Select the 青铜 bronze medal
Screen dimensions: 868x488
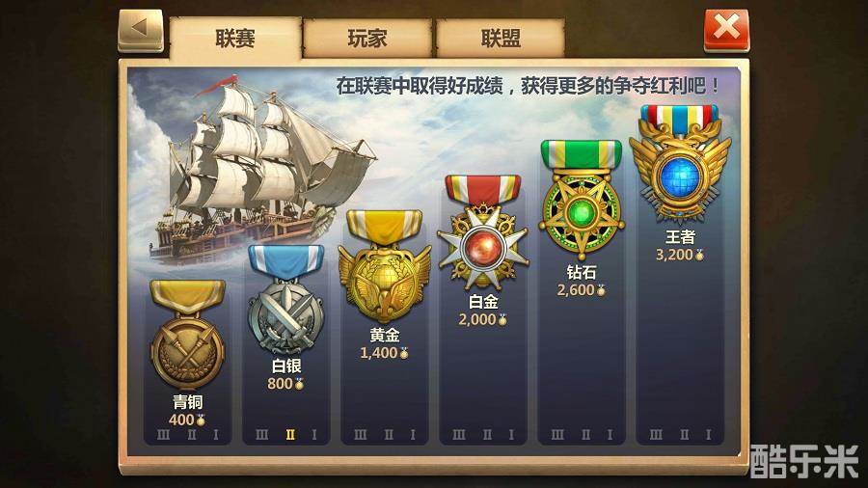click(x=188, y=335)
